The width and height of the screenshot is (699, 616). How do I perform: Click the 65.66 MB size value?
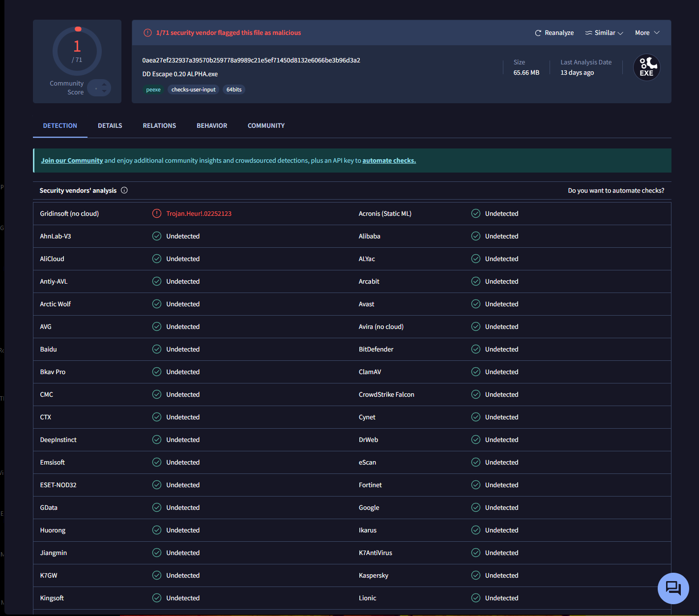[526, 73]
